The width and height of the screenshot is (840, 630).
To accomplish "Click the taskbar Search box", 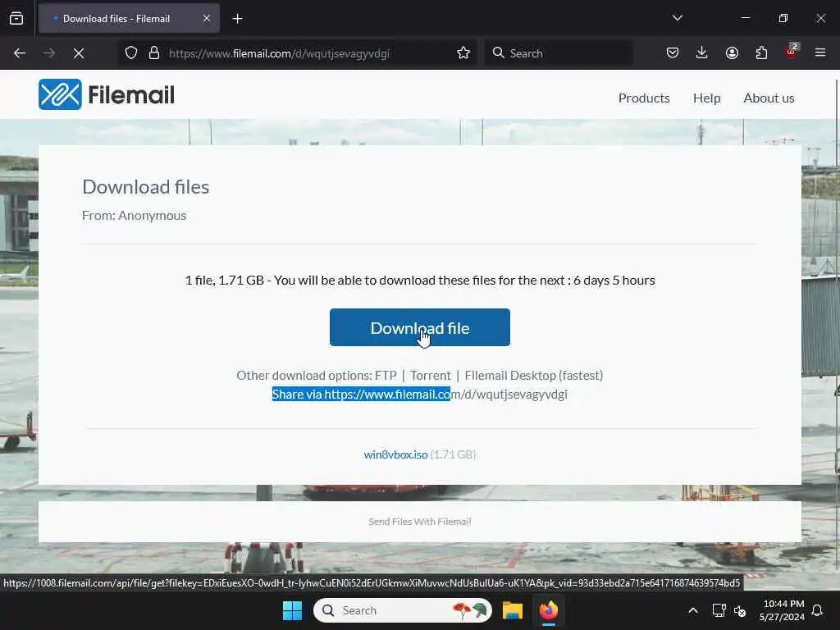I will 403,610.
